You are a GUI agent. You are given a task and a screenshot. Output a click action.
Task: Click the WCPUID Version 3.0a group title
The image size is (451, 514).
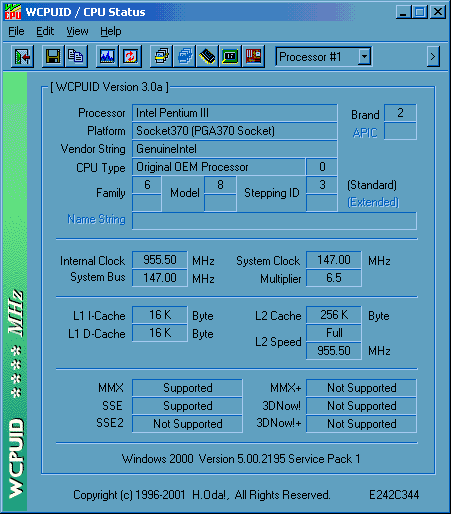coord(109,87)
